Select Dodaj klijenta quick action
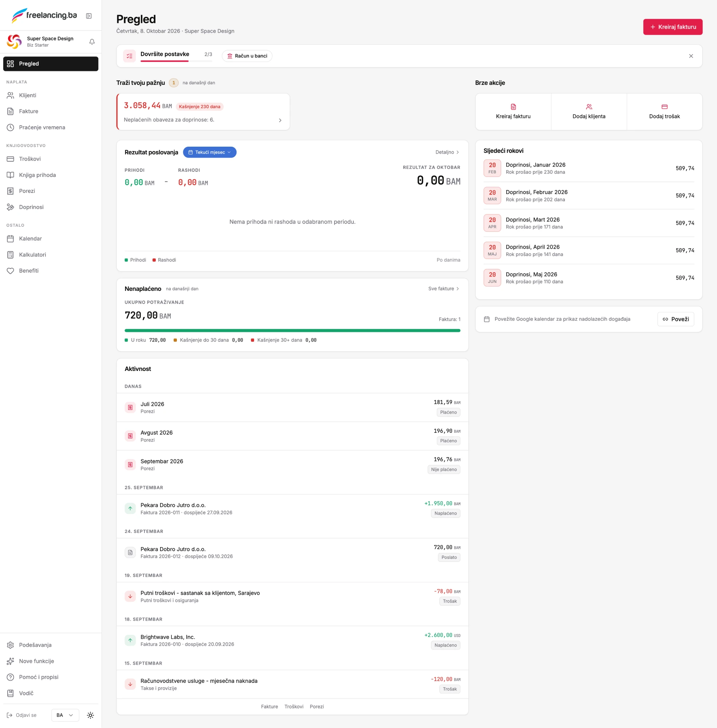The width and height of the screenshot is (717, 728). pyautogui.click(x=589, y=112)
